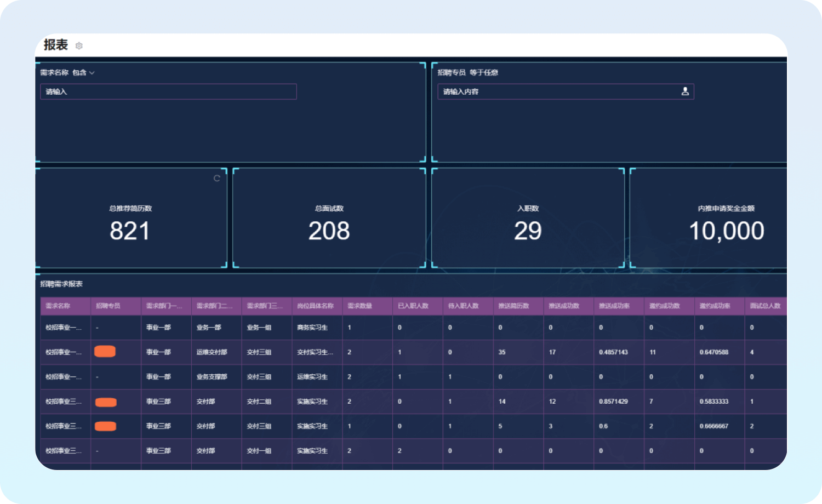
Task: Select the 岗位具体名称 column header
Action: coord(315,306)
